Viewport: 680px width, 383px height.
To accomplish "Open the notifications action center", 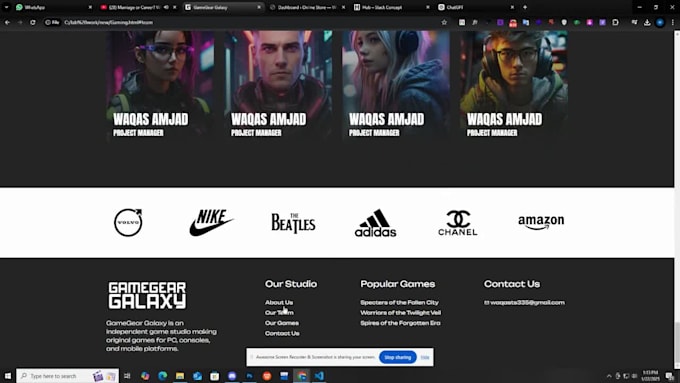I will point(670,376).
